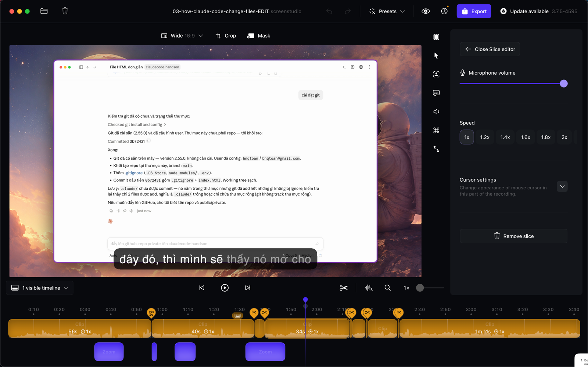Click the Export button
Image resolution: width=588 pixels, height=367 pixels.
(474, 11)
